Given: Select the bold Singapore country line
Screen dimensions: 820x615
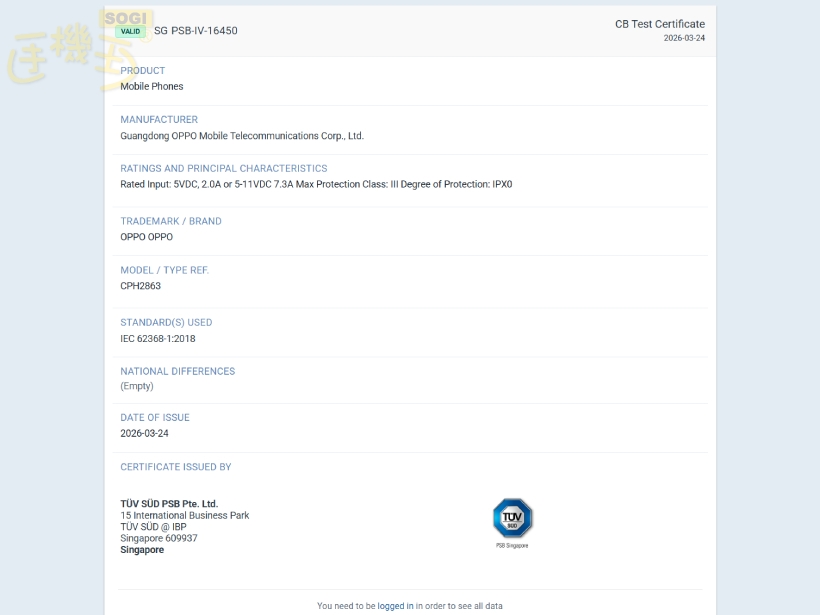Looking at the screenshot, I should coord(142,550).
